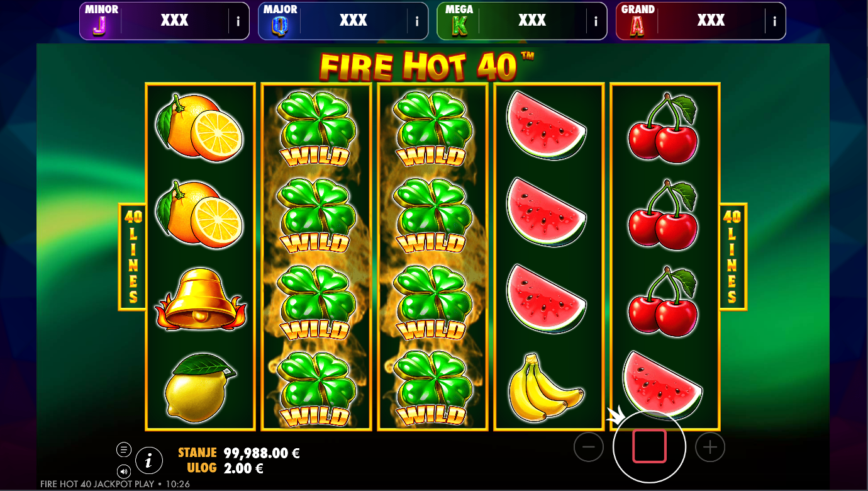Show Minor jackpot info
This screenshot has width=868, height=491.
[238, 21]
